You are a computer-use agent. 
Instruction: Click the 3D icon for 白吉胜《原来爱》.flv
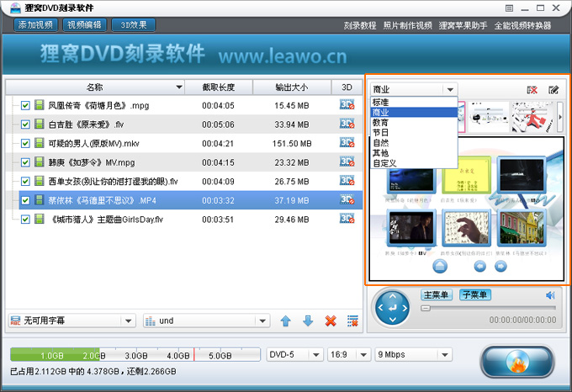click(x=347, y=124)
